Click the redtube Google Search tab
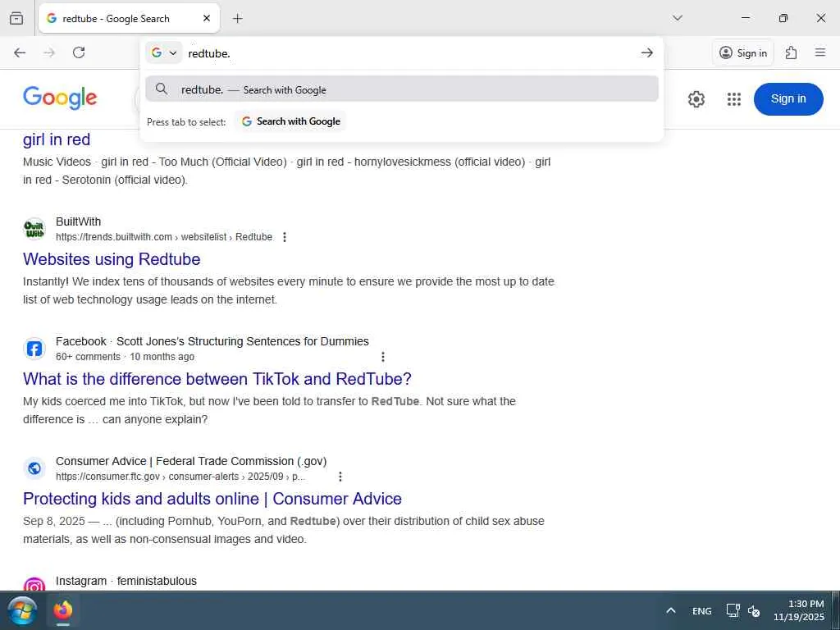Screen dimensions: 840x630 tap(129, 18)
